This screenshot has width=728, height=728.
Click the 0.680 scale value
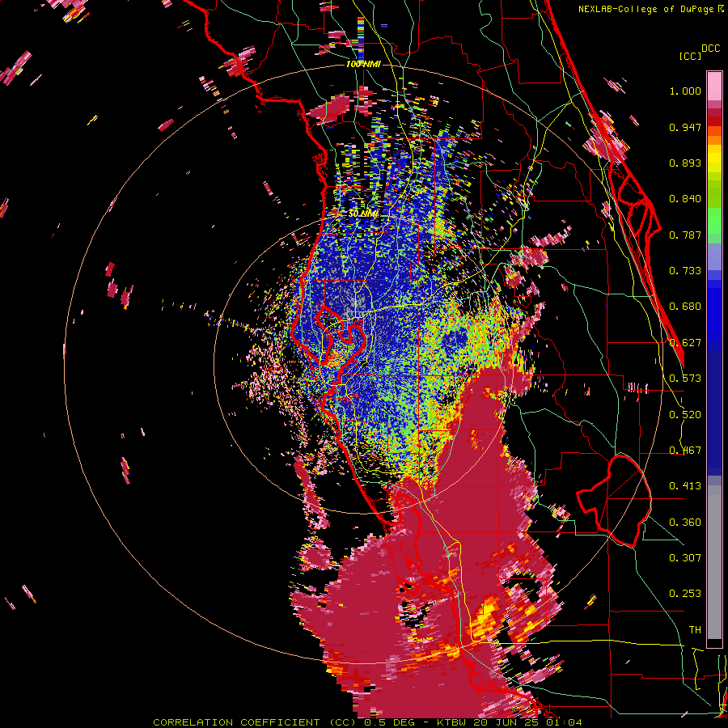point(685,307)
